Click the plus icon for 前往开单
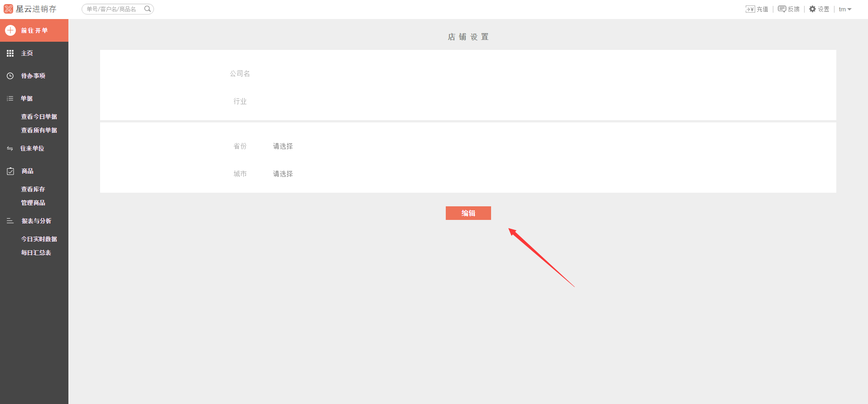Viewport: 868px width, 404px height. pyautogui.click(x=10, y=30)
